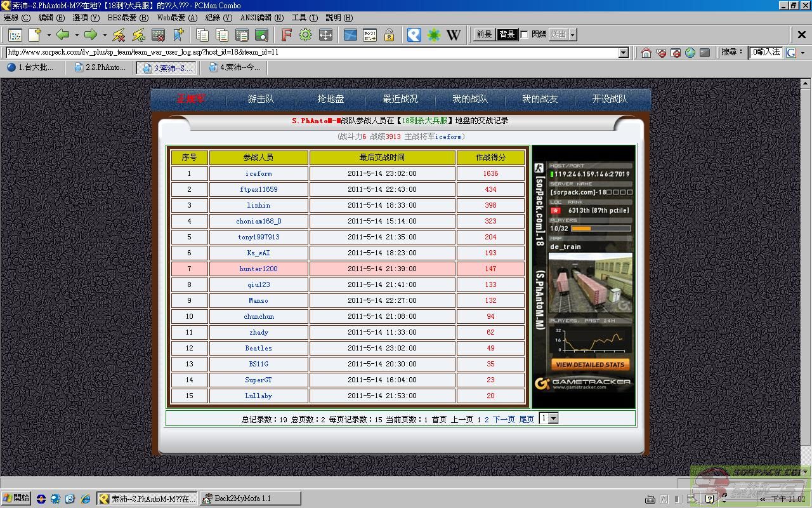Open the BBS最愛 menu
This screenshot has height=508, width=812.
[x=128, y=18]
